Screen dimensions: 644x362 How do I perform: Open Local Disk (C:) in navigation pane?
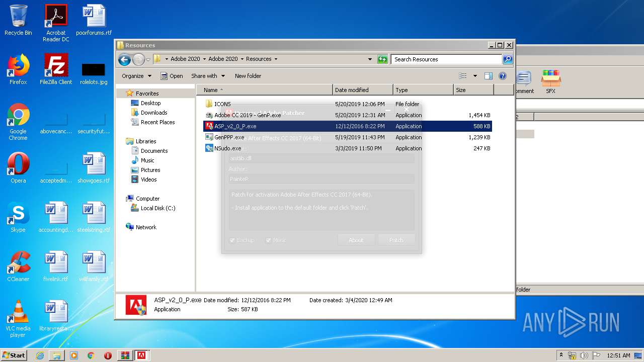point(158,208)
